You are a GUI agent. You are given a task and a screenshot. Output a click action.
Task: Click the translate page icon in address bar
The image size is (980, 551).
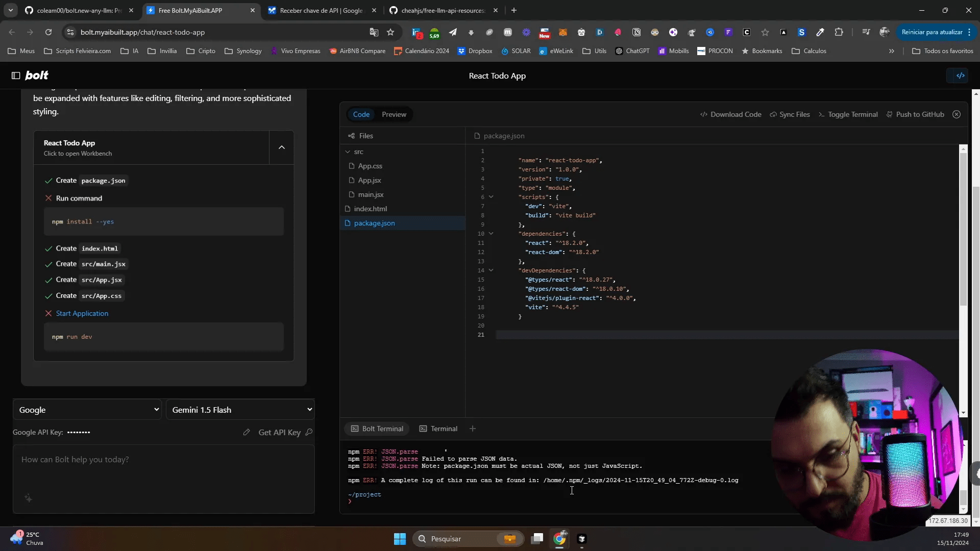(x=374, y=32)
